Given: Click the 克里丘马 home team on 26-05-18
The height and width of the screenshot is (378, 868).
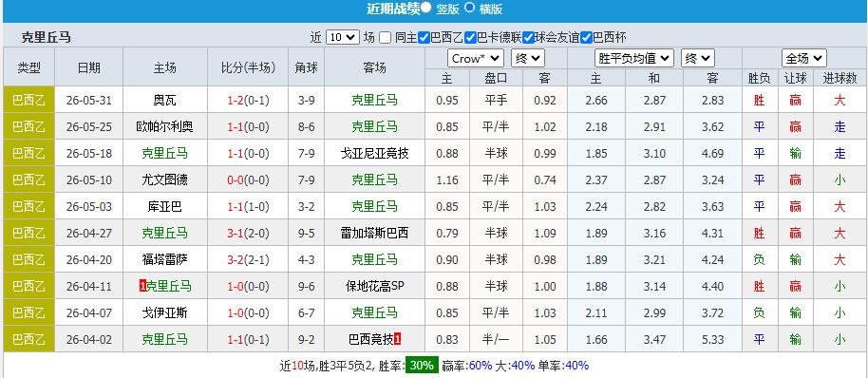Looking at the screenshot, I should point(165,153).
